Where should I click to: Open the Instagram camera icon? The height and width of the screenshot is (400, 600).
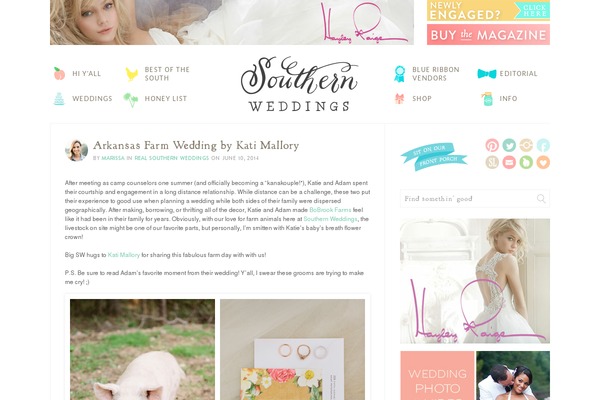click(526, 145)
